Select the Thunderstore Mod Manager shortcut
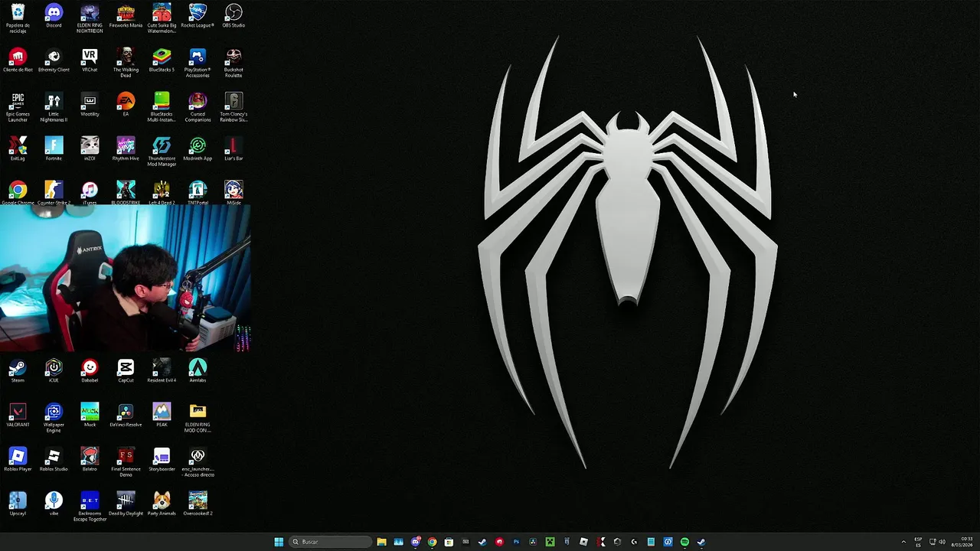The width and height of the screenshot is (980, 551). pyautogui.click(x=162, y=152)
